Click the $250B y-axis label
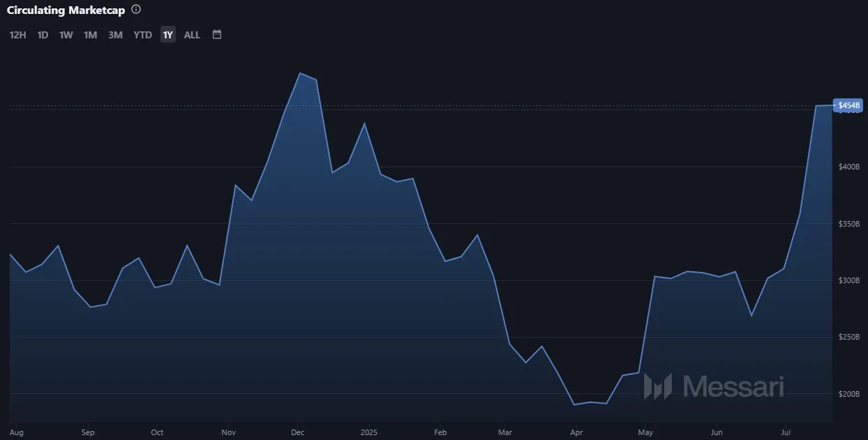Screen dimensions: 868x440 tap(850, 337)
